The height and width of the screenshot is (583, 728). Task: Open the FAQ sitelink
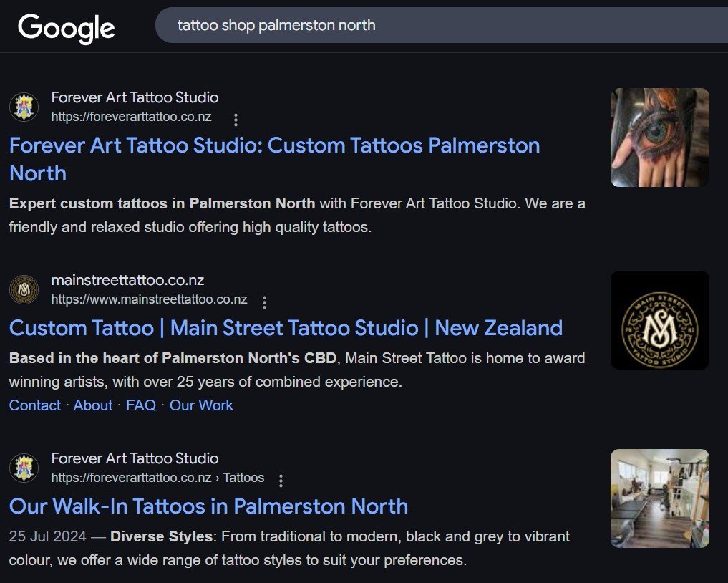(x=140, y=405)
